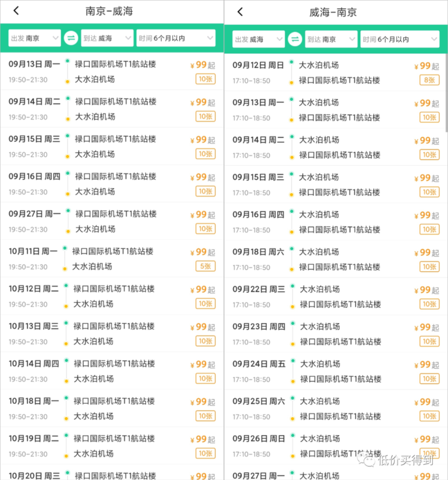448x480 pixels.
Task: Open the 出发 威海 departure dropdown
Action: coord(259,39)
